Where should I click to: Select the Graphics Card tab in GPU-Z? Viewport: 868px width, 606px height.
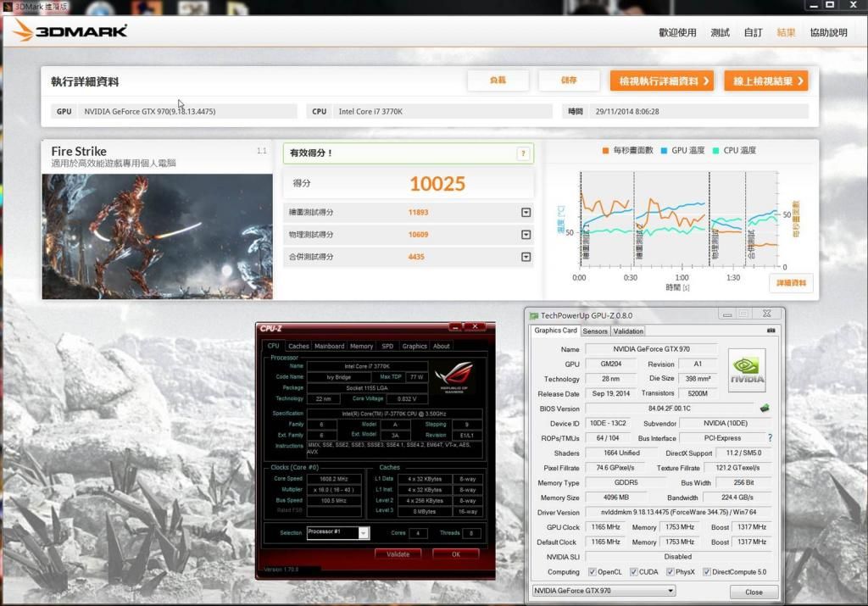(x=555, y=331)
